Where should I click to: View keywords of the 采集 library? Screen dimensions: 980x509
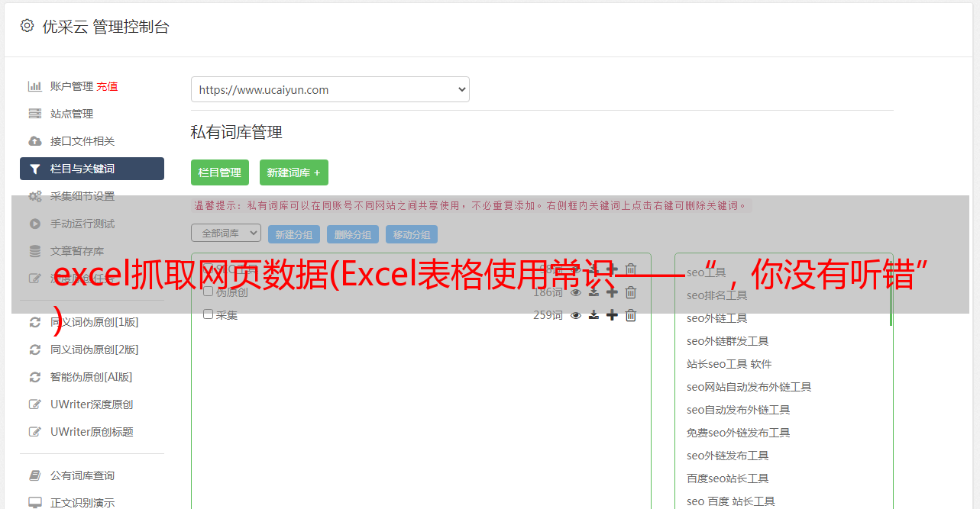(x=576, y=315)
